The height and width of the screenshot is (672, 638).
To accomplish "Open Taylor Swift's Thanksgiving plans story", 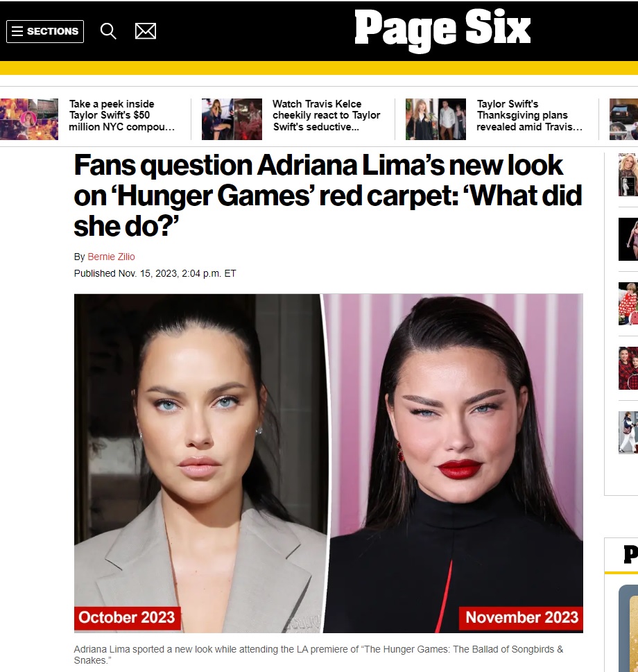I will (530, 115).
